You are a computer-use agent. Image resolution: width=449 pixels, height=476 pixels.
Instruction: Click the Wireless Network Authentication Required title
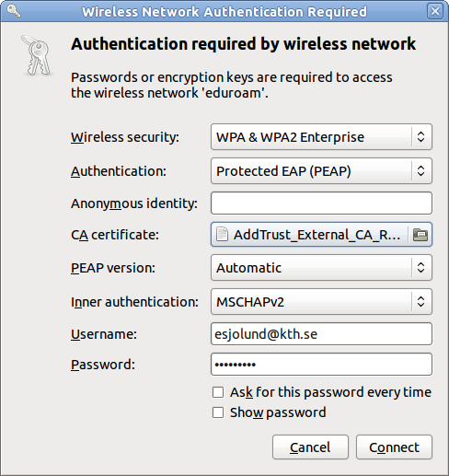[x=224, y=12]
